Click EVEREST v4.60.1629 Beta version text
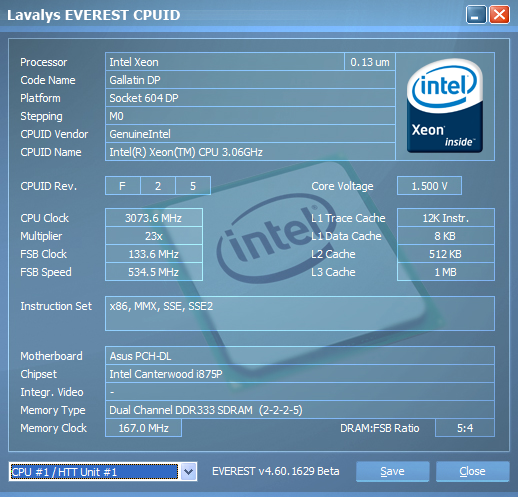The width and height of the screenshot is (518, 497). point(276,471)
